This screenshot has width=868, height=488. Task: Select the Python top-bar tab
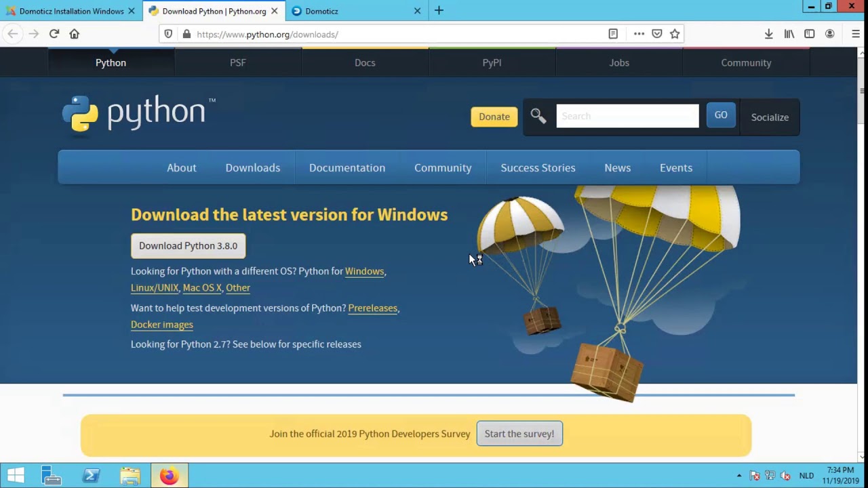(111, 62)
